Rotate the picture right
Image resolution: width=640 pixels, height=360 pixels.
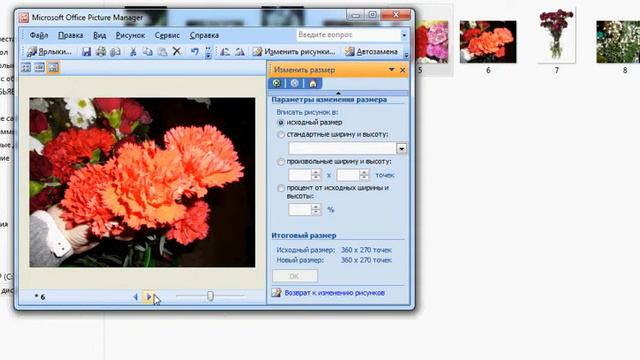pos(240,52)
